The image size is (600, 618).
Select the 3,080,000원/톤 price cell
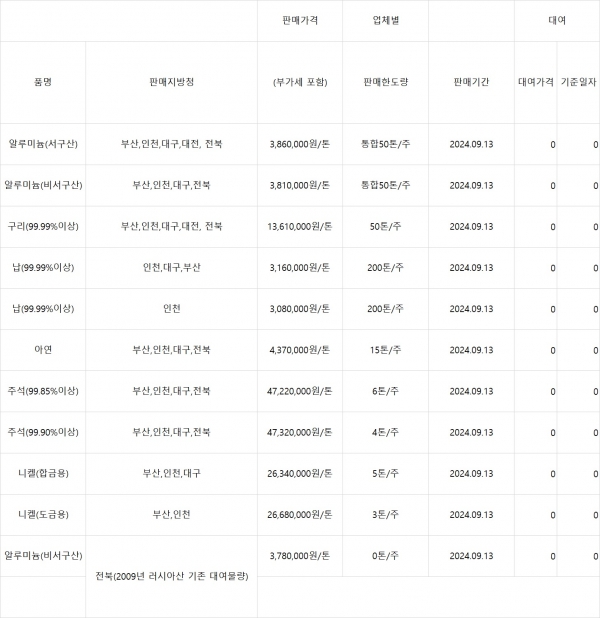point(300,309)
